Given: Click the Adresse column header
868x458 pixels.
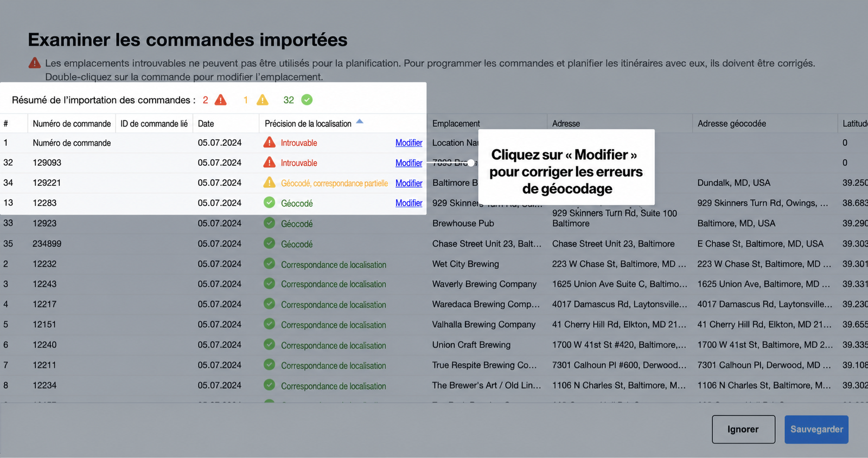Looking at the screenshot, I should click(x=566, y=124).
